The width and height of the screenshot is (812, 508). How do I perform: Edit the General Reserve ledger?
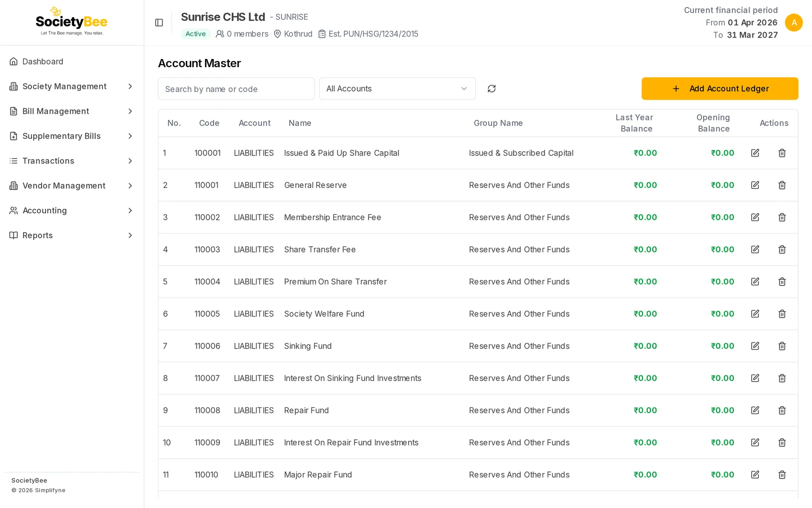(755, 185)
